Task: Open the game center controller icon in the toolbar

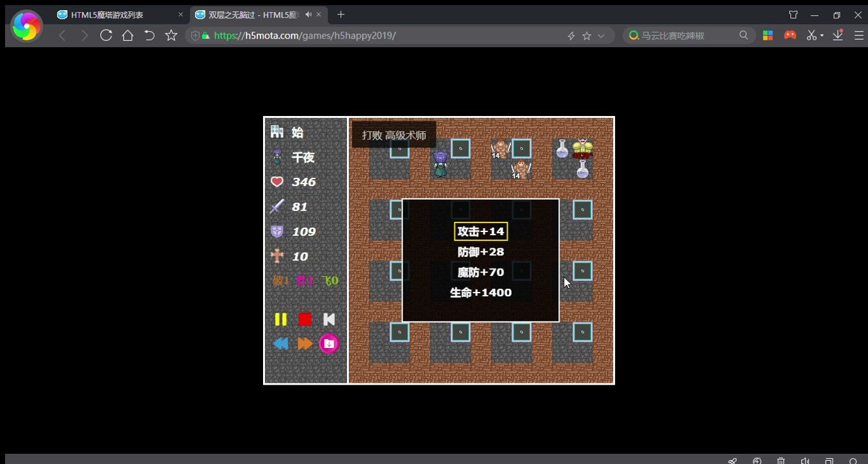Action: click(x=790, y=35)
